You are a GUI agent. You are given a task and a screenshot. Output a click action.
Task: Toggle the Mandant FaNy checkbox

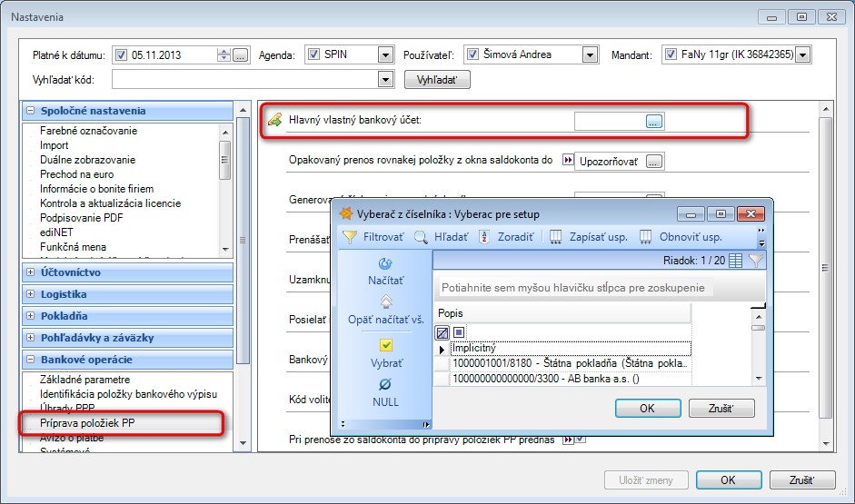point(671,54)
